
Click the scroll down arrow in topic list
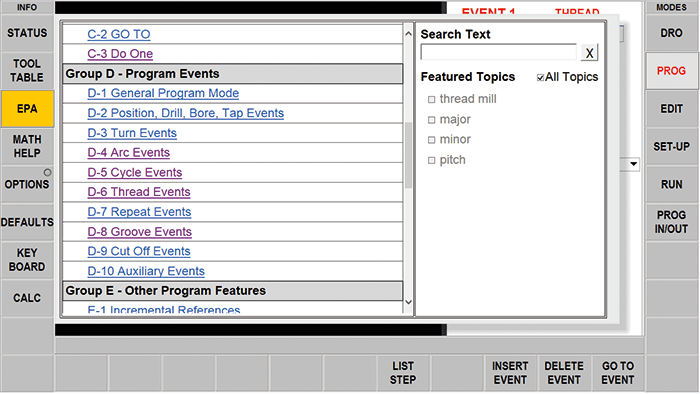tap(408, 302)
